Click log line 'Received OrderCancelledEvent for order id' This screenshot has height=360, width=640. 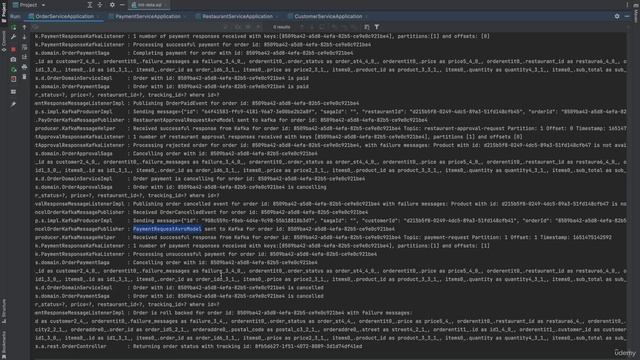click(250, 212)
